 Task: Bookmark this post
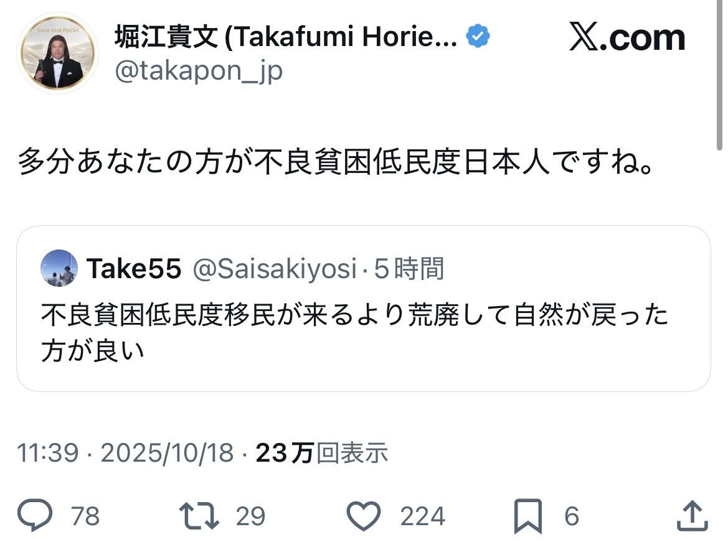(528, 517)
